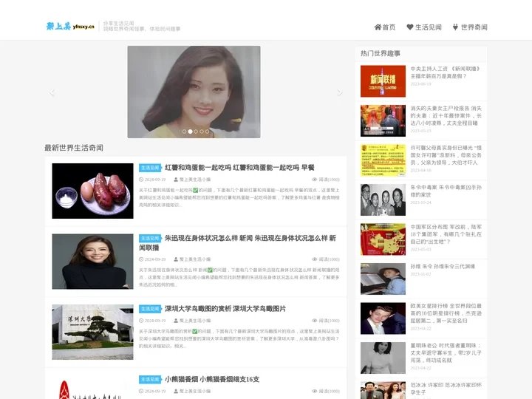Click the heart icon beside 生活见闻

point(410,27)
